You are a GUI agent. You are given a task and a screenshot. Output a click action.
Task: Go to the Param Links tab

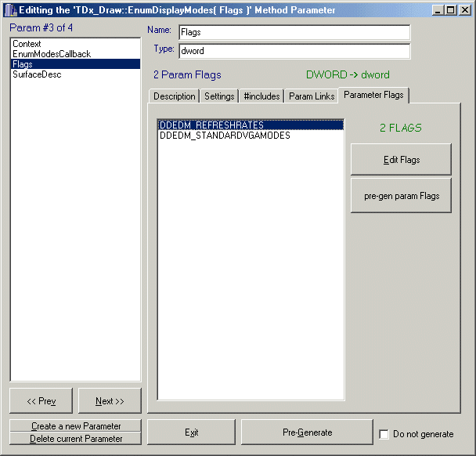tap(312, 96)
